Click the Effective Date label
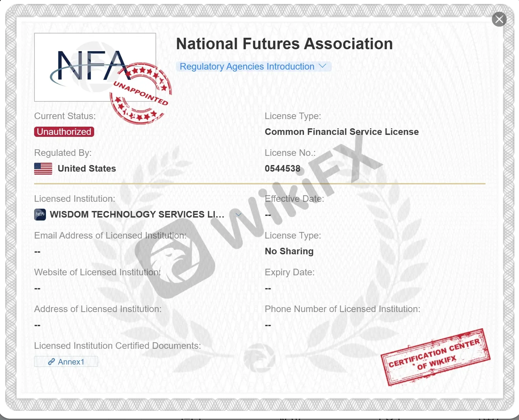This screenshot has width=519, height=420. point(294,199)
